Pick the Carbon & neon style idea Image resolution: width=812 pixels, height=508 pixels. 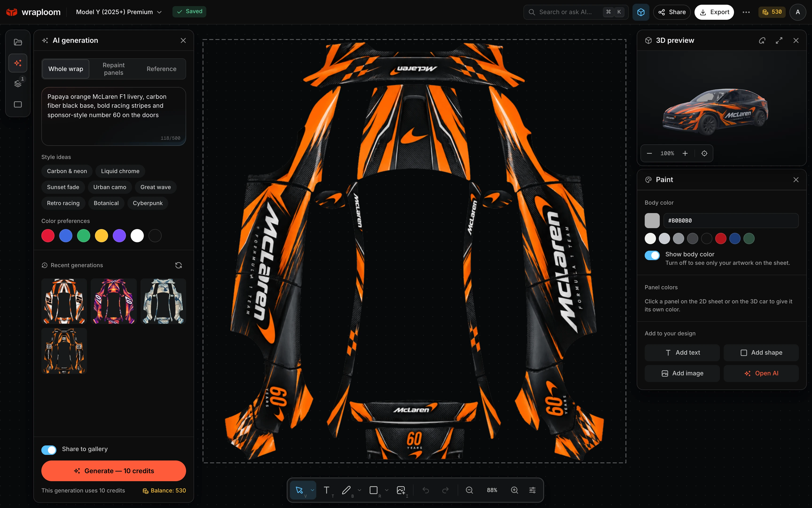pyautogui.click(x=67, y=171)
